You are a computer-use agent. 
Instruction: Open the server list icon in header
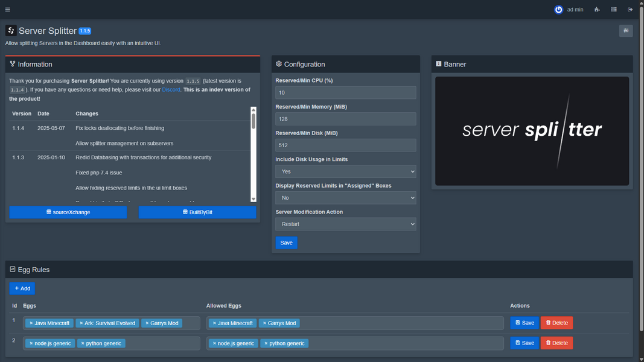point(614,10)
